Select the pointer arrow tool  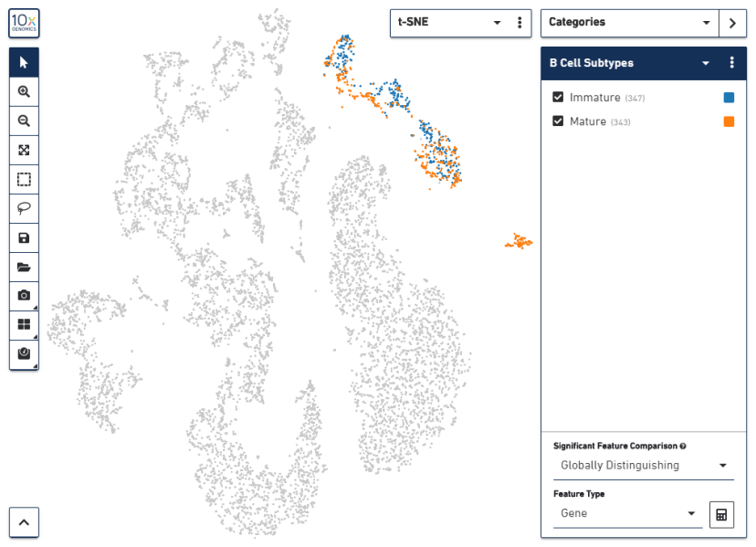point(24,62)
